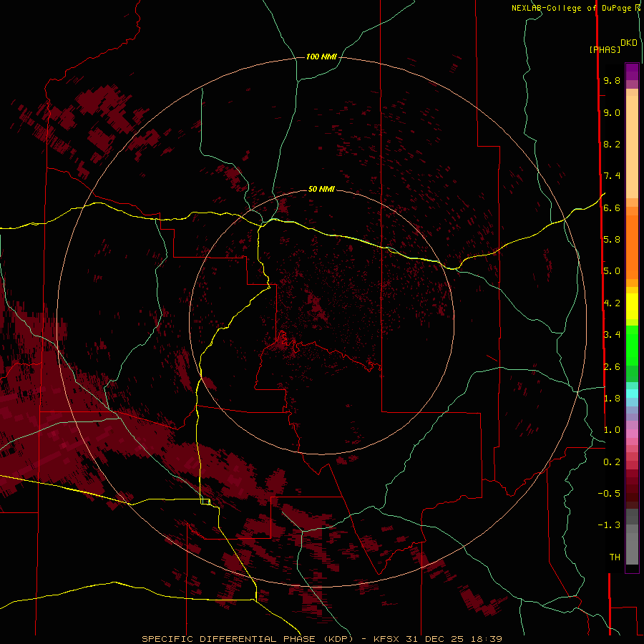Click the 1.0 legend value

[612, 430]
